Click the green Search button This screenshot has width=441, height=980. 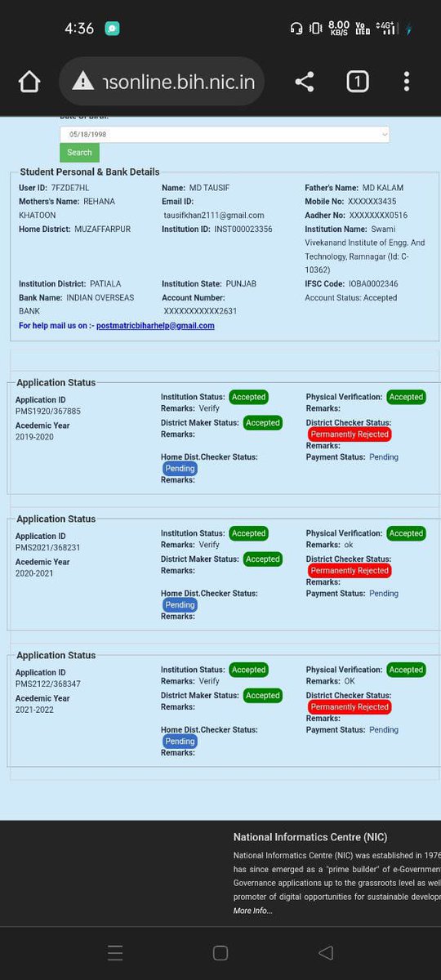tap(79, 153)
